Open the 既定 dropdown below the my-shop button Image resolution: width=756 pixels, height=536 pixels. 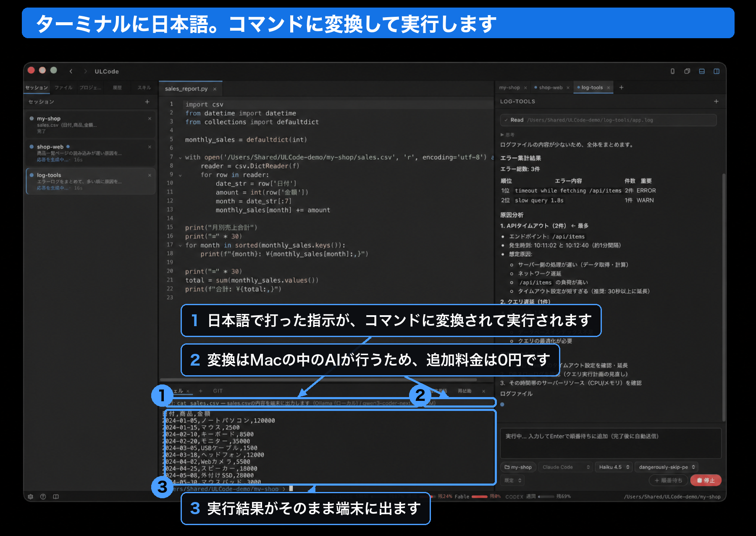(x=513, y=480)
